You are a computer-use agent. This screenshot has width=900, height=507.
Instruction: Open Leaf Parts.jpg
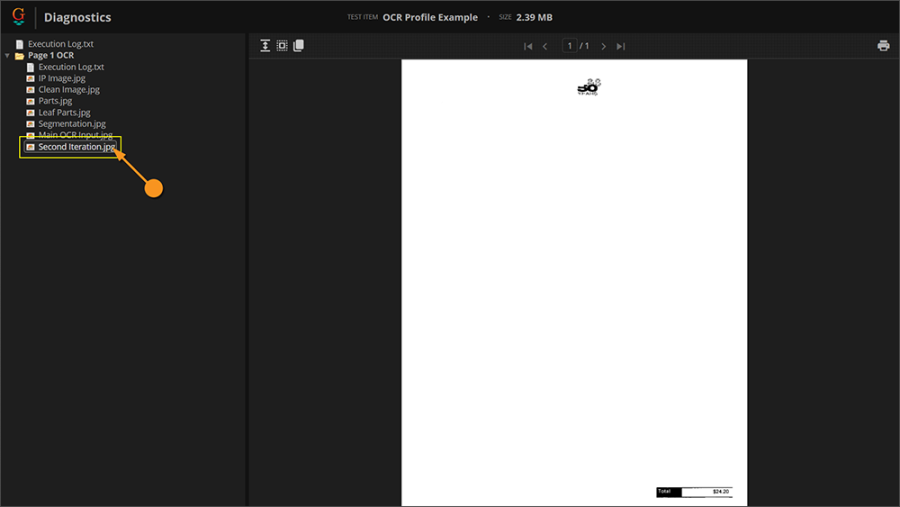point(64,113)
